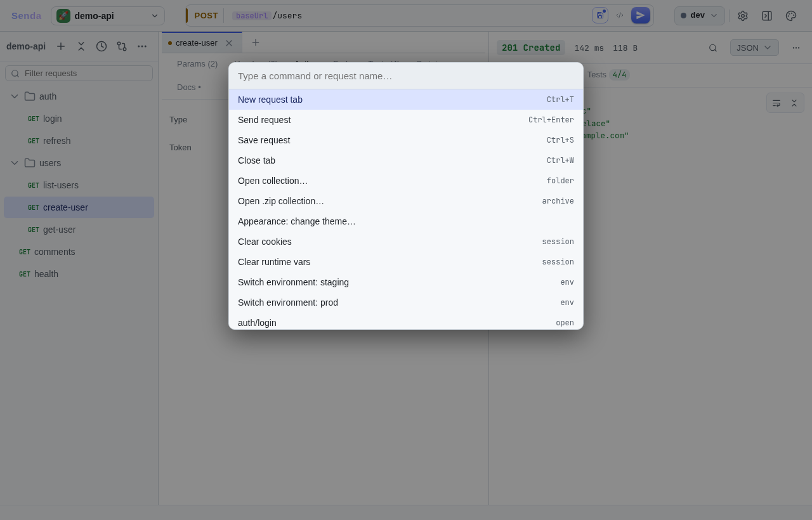This screenshot has height=520, width=812.
Task: Click the Send request paper-plane button
Action: [641, 15]
